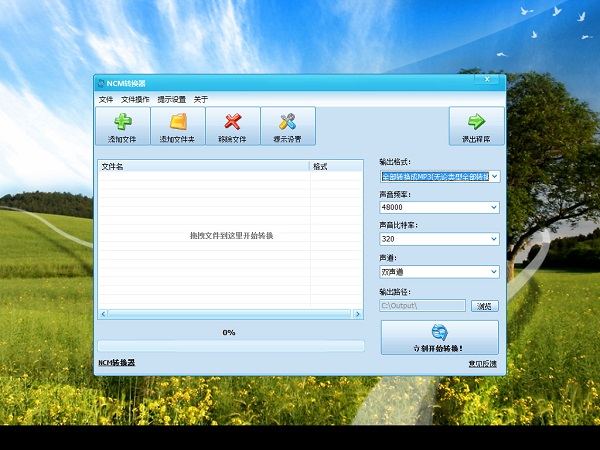This screenshot has width=600, height=450.
Task: Open the 文件操作 menu
Action: (135, 99)
